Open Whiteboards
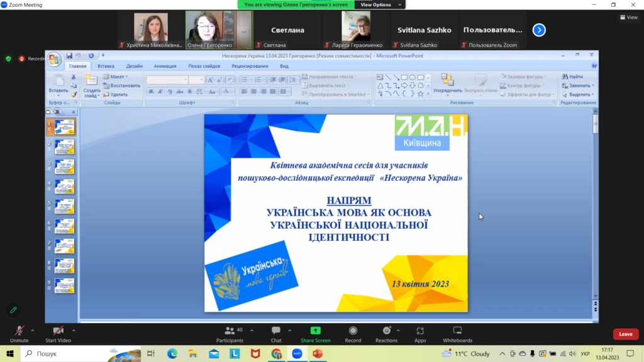Image resolution: width=644 pixels, height=362 pixels. 457,331
